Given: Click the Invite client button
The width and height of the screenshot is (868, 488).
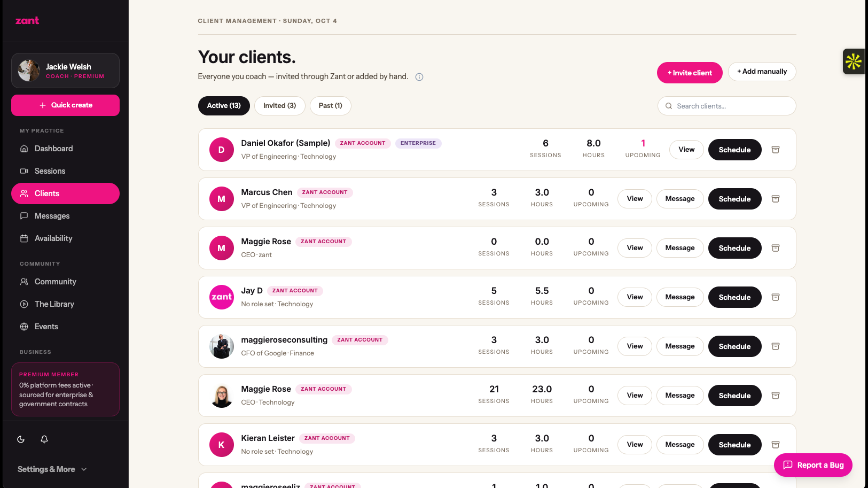Looking at the screenshot, I should click(x=690, y=73).
